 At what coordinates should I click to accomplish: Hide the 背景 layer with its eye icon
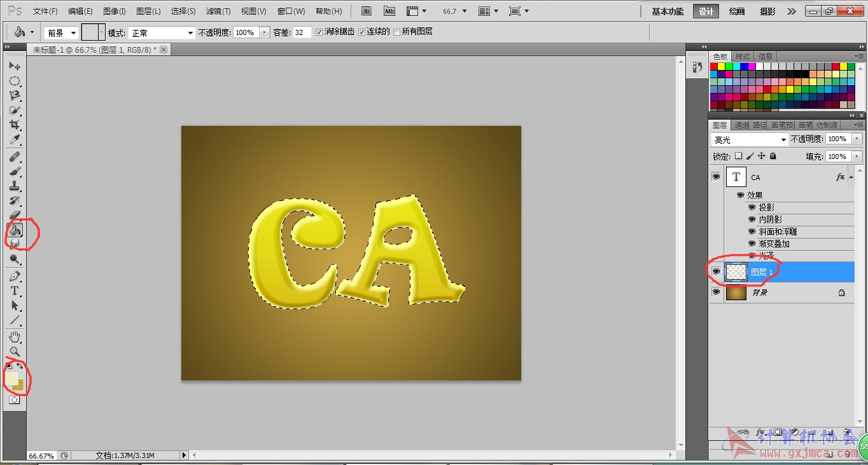[716, 292]
